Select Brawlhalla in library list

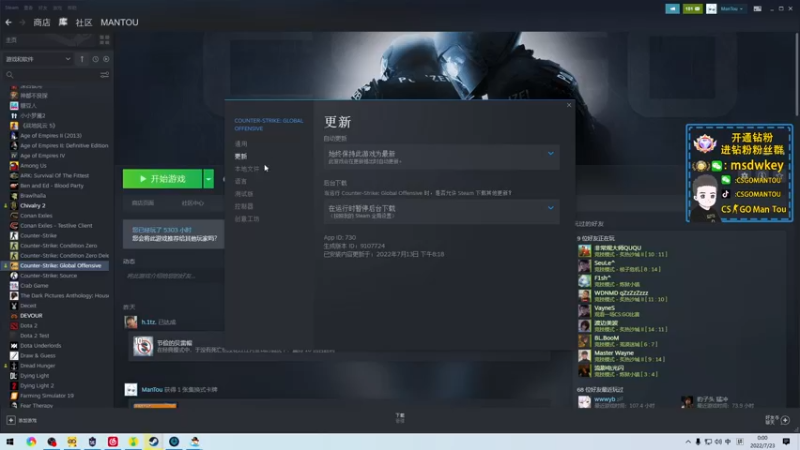33,195
